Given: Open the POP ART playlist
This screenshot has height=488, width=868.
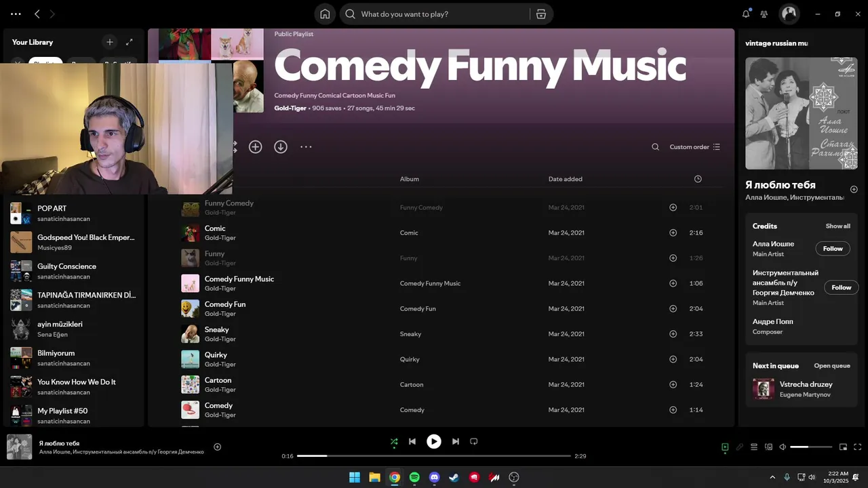Looking at the screenshot, I should (x=74, y=213).
